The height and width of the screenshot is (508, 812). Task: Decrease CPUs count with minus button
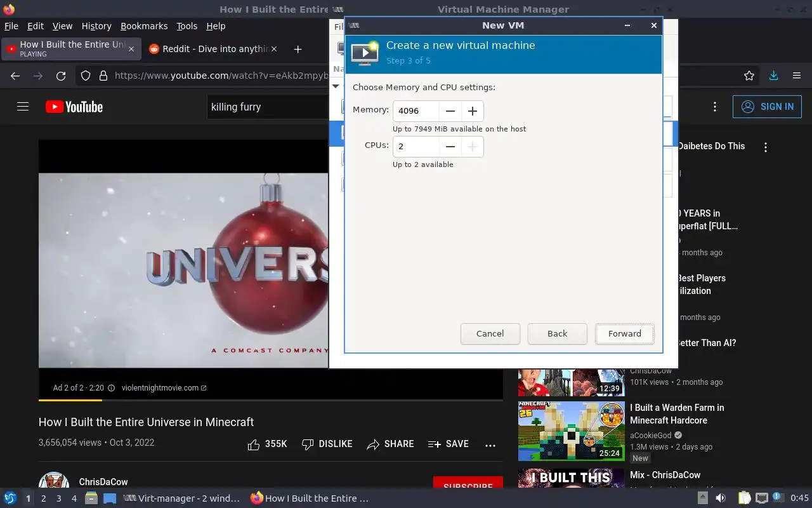pos(450,147)
